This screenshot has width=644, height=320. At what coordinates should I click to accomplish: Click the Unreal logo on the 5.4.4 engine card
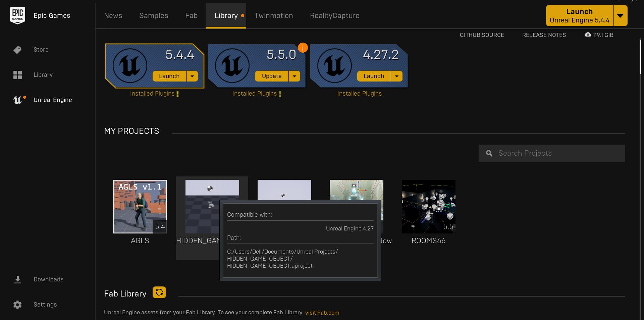tap(130, 66)
